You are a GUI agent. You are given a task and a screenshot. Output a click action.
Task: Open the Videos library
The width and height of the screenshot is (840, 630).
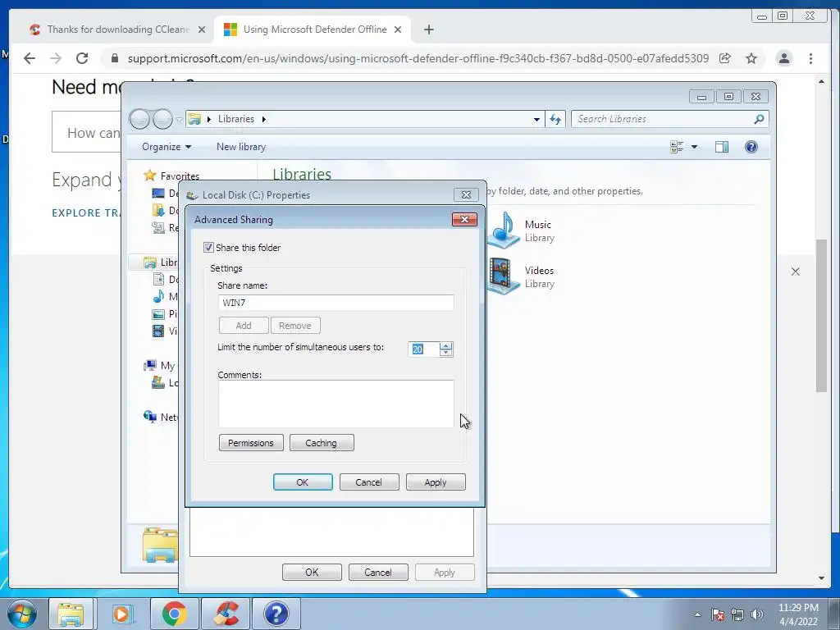point(523,276)
